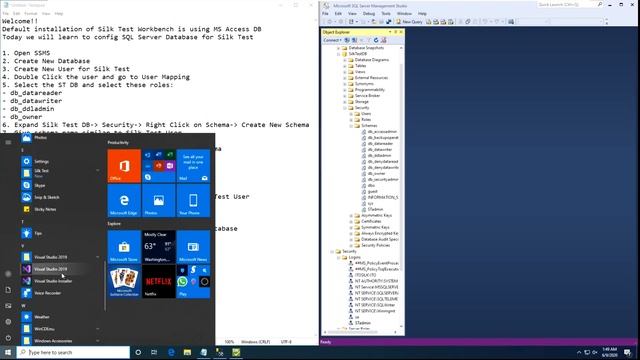Open Microsoft Solitaire Collection tile
Image resolution: width=640 pixels, height=360 pixels.
(x=124, y=281)
